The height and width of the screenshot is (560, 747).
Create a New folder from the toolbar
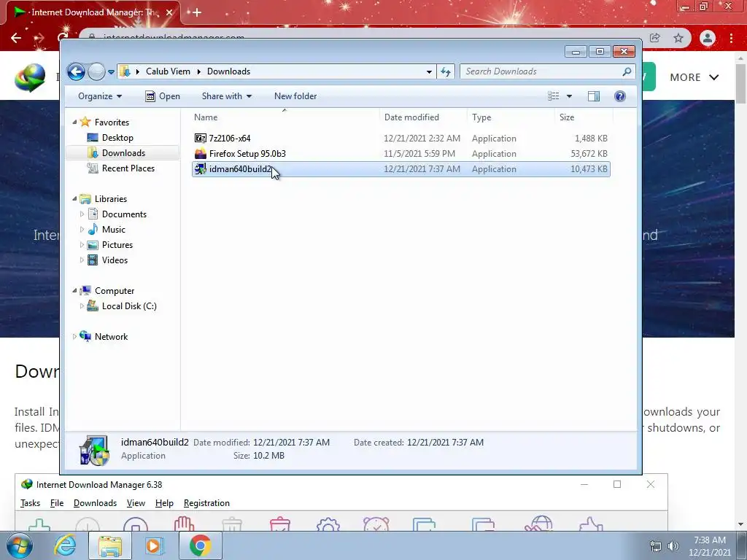(295, 96)
